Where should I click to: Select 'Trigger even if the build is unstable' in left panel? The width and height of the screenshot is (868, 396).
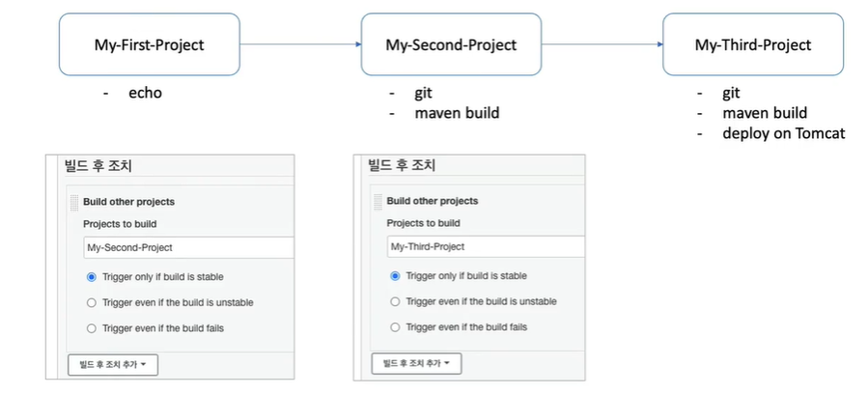pos(92,303)
